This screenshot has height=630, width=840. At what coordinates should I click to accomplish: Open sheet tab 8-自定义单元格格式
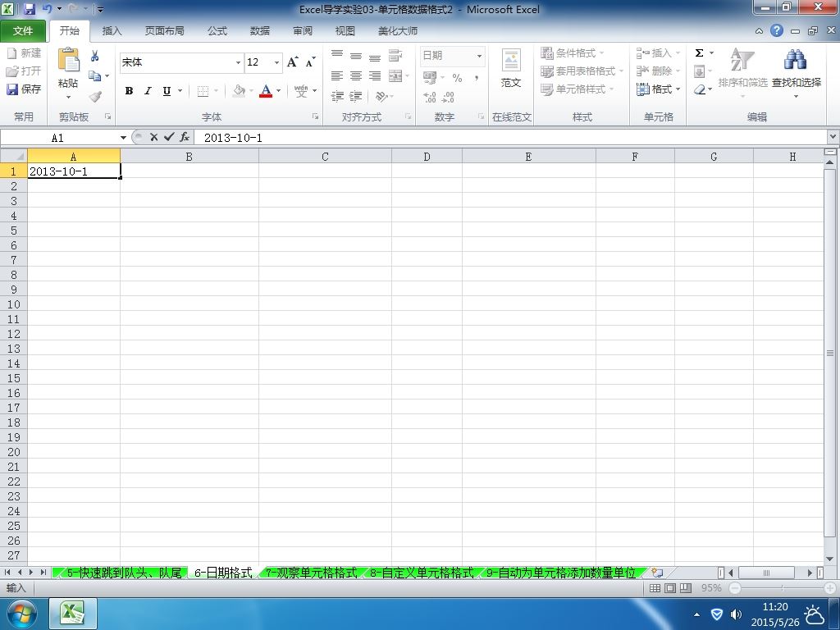[422, 573]
